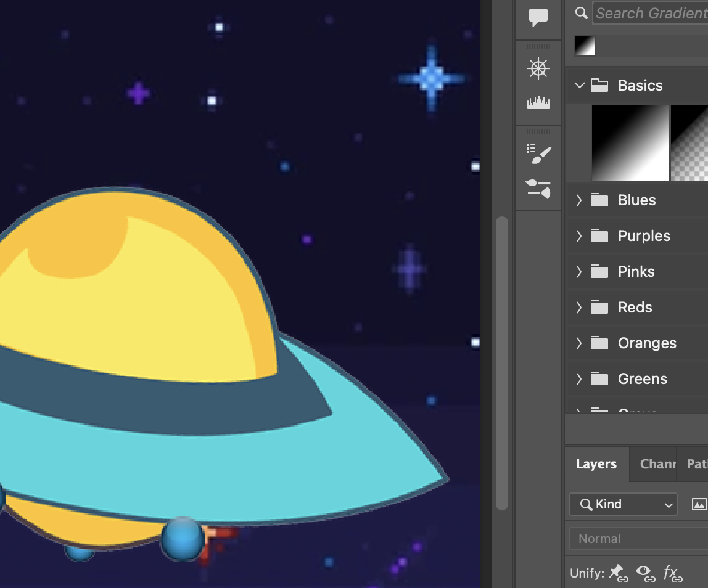Open the Brushes panel icon
The height and width of the screenshot is (588, 708).
[x=538, y=189]
